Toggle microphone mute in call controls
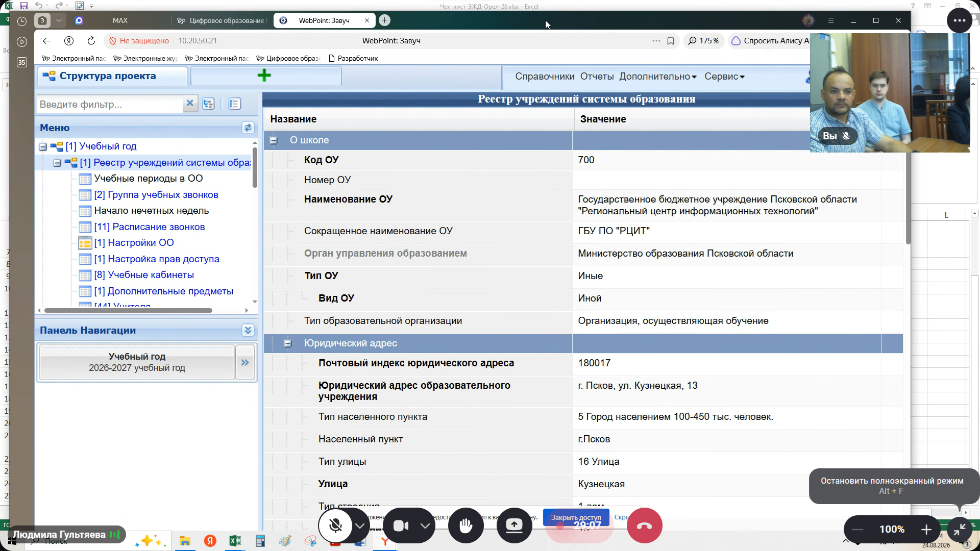The image size is (980, 551). click(335, 525)
